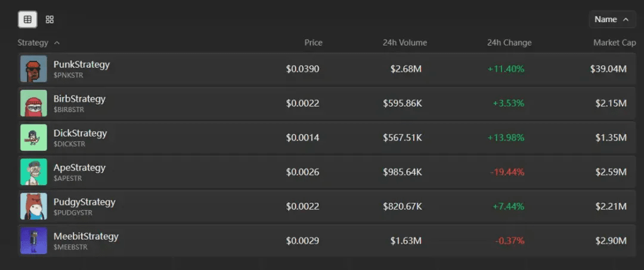
Task: Click the BirbStrategy avatar icon
Action: [33, 103]
